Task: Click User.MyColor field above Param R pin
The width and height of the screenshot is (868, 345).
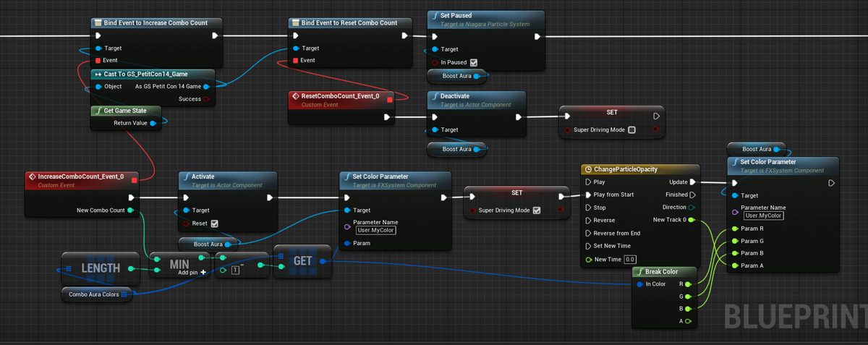Action: point(765,216)
